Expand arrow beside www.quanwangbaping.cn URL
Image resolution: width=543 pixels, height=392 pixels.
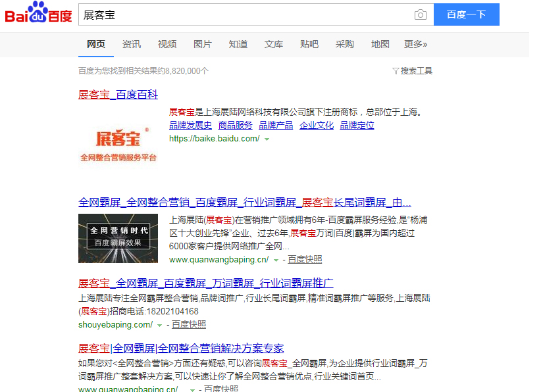(x=276, y=260)
